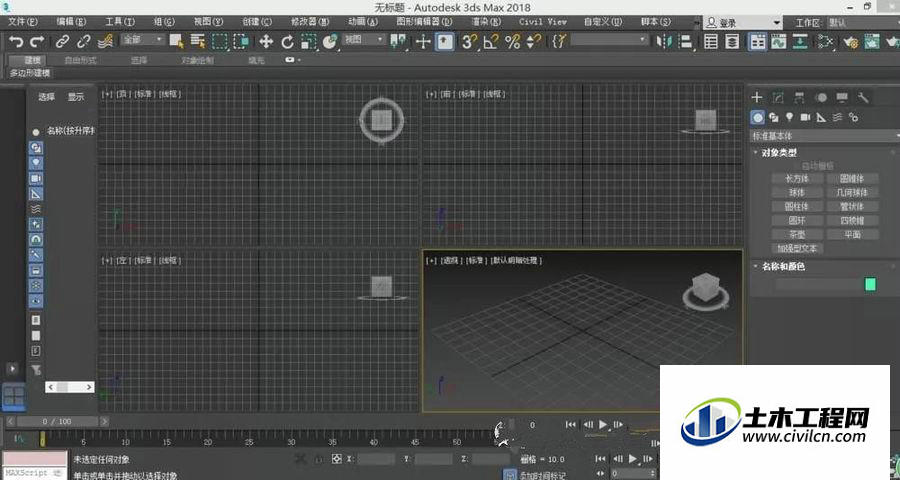Image resolution: width=900 pixels, height=480 pixels.
Task: Toggle the 3D Snaps button
Action: [x=469, y=41]
